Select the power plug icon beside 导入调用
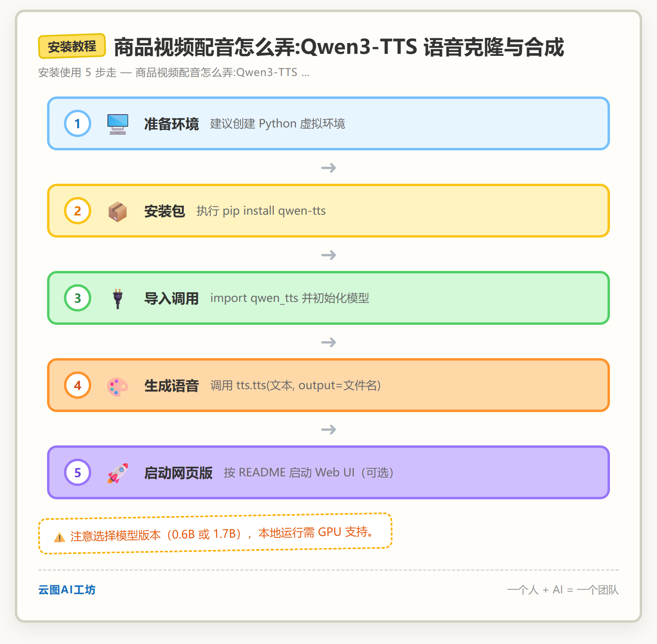The height and width of the screenshot is (644, 657). [x=118, y=298]
